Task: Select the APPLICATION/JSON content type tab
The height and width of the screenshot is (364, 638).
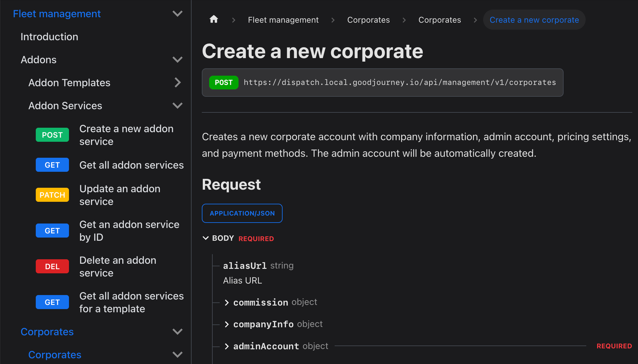Action: pos(242,213)
